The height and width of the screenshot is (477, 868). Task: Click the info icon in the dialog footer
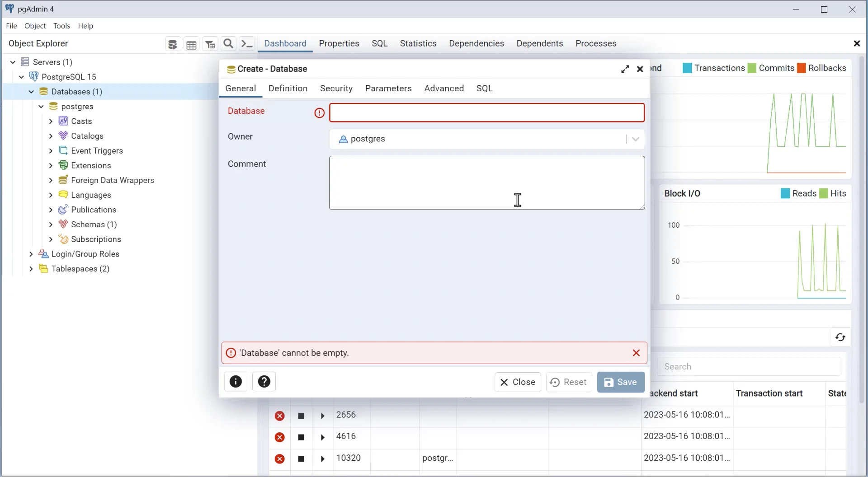point(236,382)
